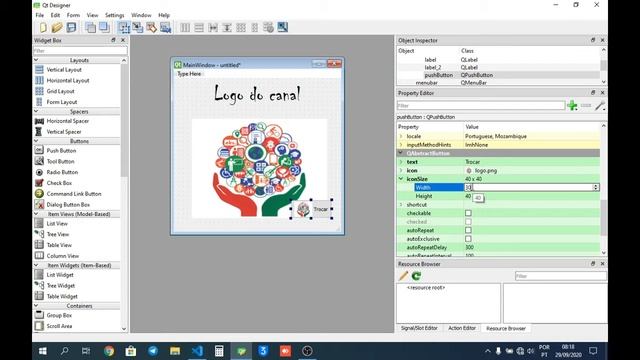Click Type Here in the form menubar

(x=189, y=74)
